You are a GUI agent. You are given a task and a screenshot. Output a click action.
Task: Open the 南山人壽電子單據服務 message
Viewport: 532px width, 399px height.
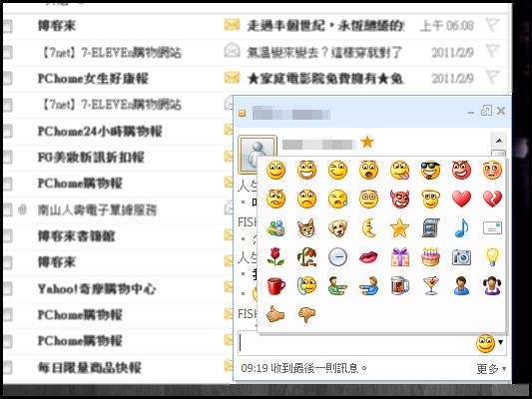(x=98, y=210)
